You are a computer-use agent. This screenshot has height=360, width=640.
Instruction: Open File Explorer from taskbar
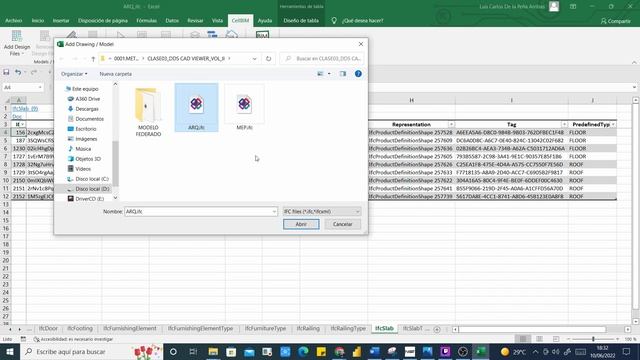tap(213, 351)
